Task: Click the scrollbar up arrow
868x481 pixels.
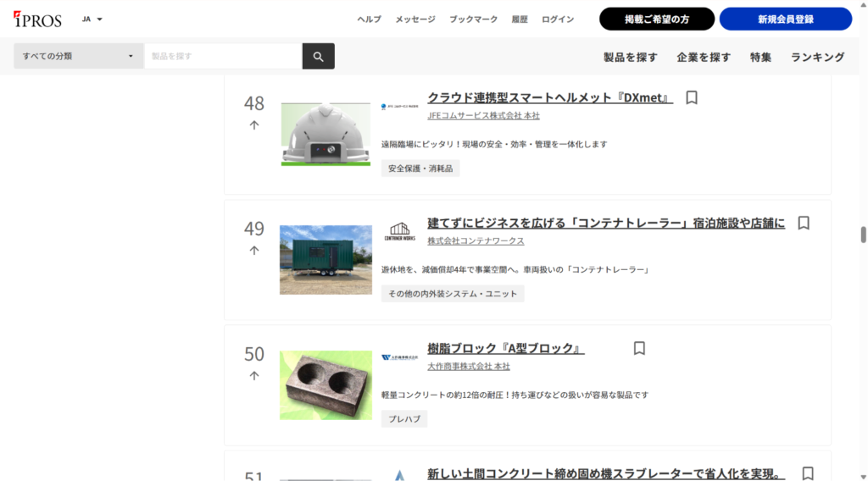Action: [x=863, y=4]
